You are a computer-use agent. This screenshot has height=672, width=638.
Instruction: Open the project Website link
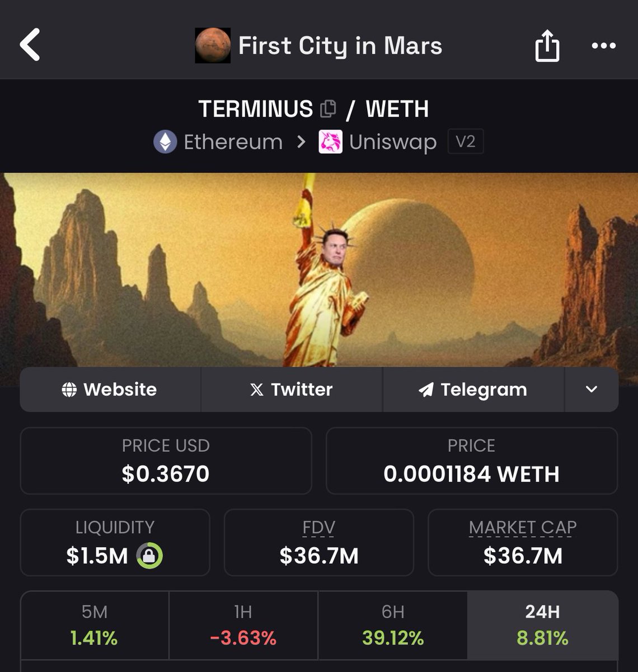110,389
